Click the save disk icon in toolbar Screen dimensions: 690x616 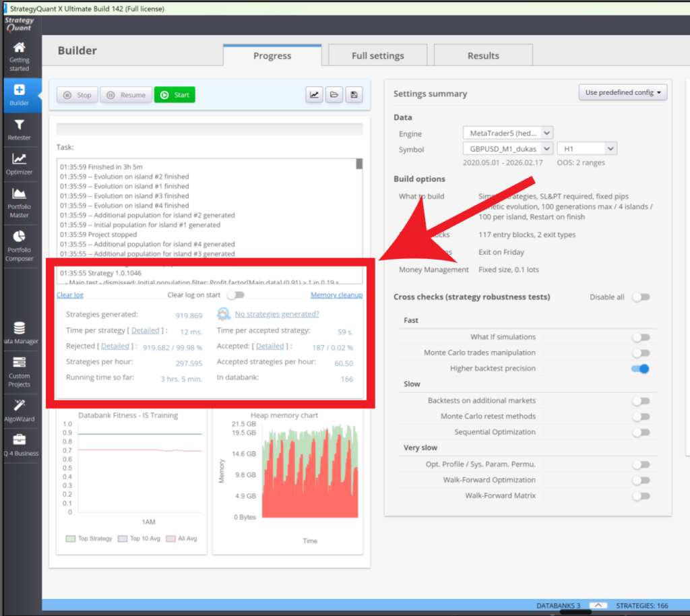point(354,95)
